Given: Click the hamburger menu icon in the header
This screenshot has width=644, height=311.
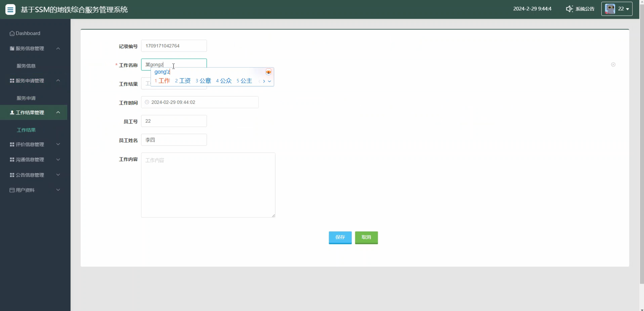Looking at the screenshot, I should point(10,10).
